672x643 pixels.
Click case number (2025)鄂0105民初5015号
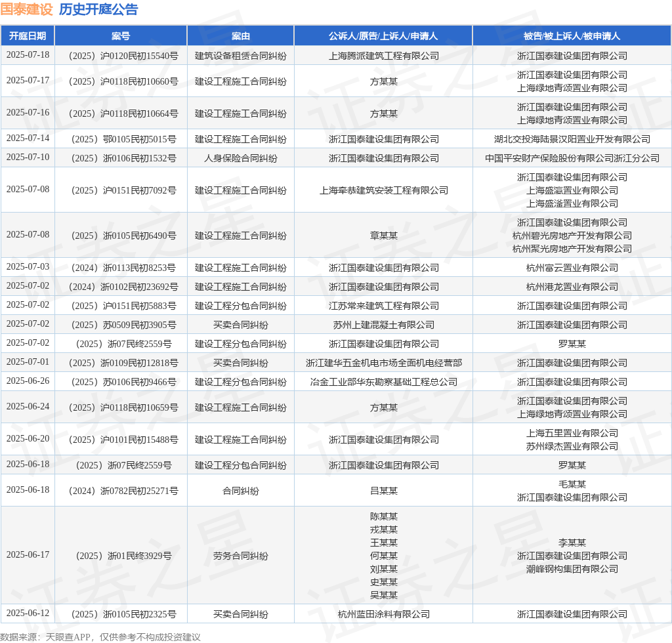pyautogui.click(x=123, y=139)
